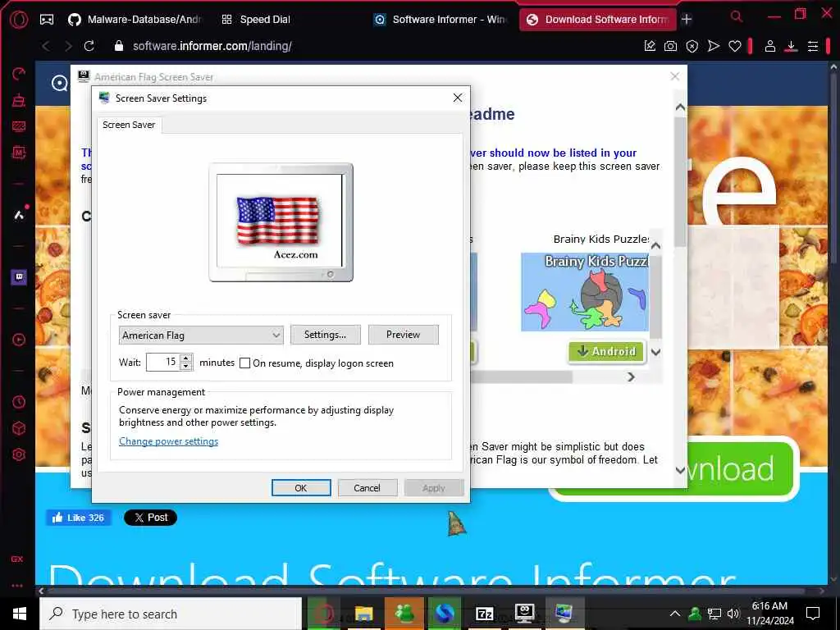
Task: Reload the current page
Action: pyautogui.click(x=89, y=46)
